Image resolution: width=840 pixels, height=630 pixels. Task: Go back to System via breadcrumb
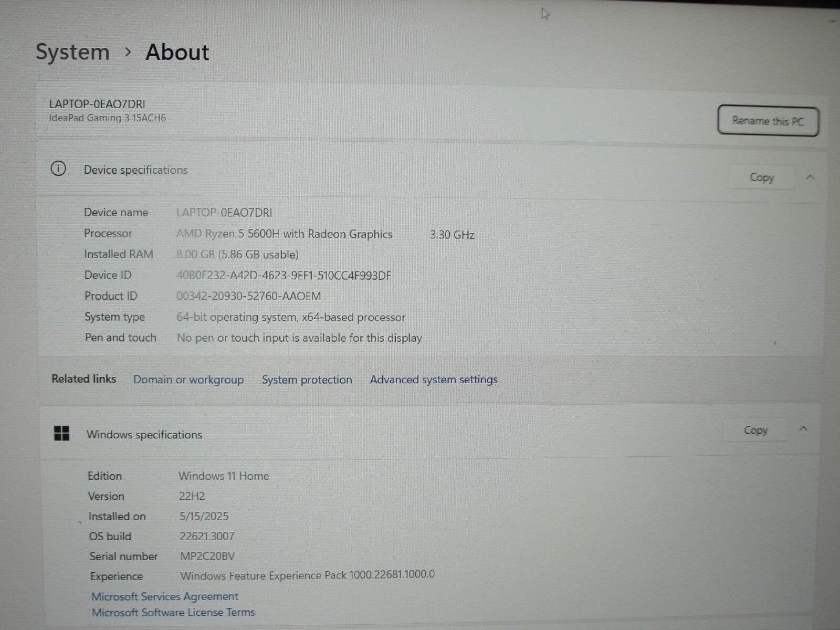[x=72, y=51]
